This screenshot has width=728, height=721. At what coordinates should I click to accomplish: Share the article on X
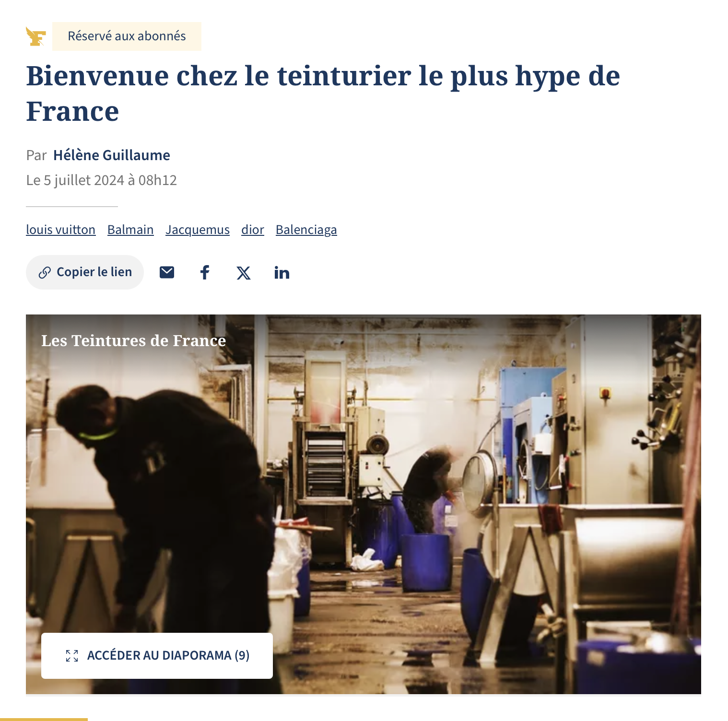tap(244, 273)
